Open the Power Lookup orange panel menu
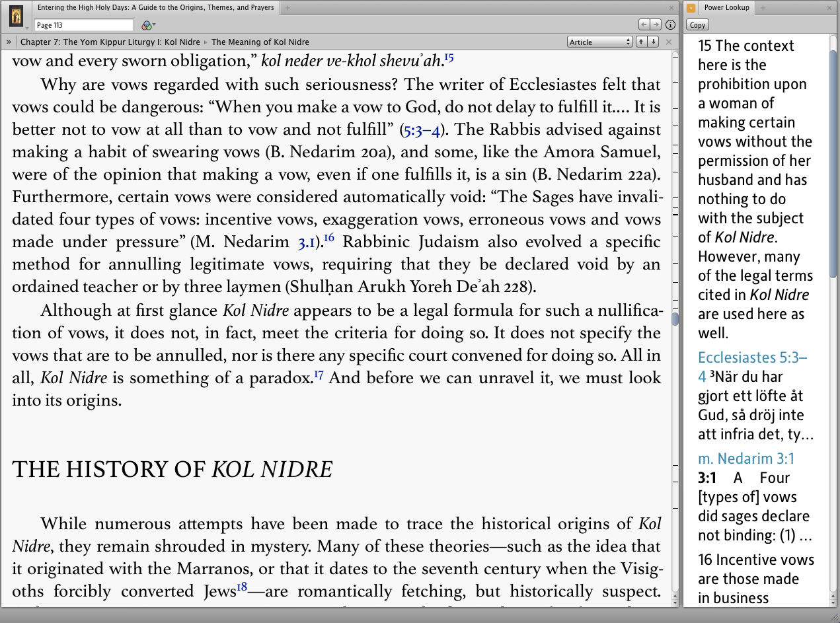Screen dimensions: 840x623 tap(691, 8)
